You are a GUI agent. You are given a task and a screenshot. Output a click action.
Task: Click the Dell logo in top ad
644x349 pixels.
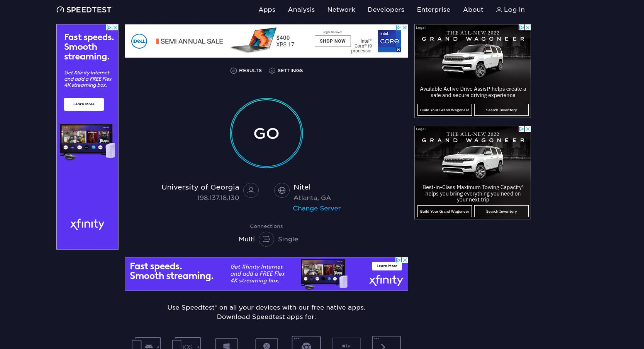point(139,41)
